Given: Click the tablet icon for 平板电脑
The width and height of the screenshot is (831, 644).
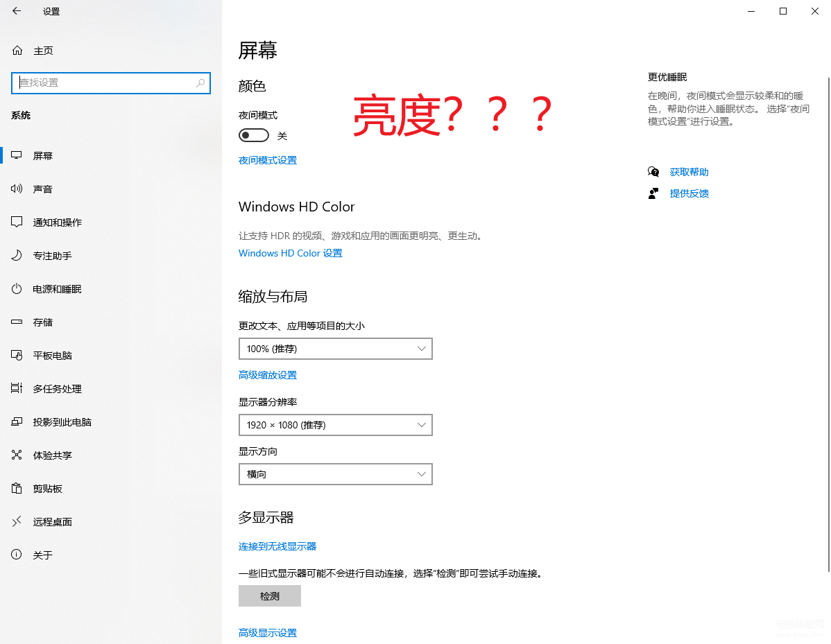Looking at the screenshot, I should (x=17, y=355).
